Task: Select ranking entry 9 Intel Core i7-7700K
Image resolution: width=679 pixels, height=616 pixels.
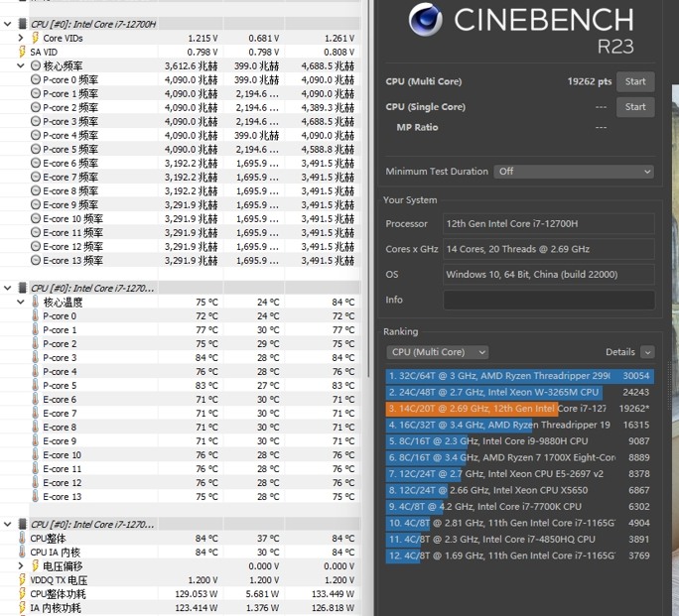Action: pyautogui.click(x=520, y=506)
